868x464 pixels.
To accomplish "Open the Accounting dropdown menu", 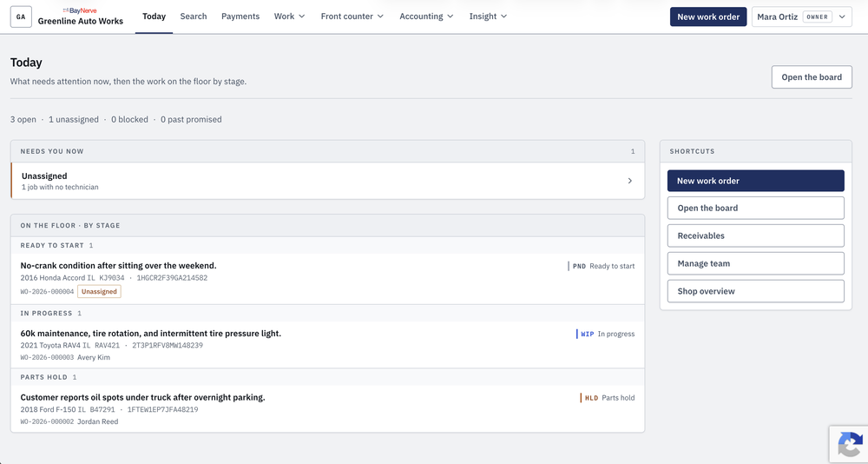I will [426, 17].
